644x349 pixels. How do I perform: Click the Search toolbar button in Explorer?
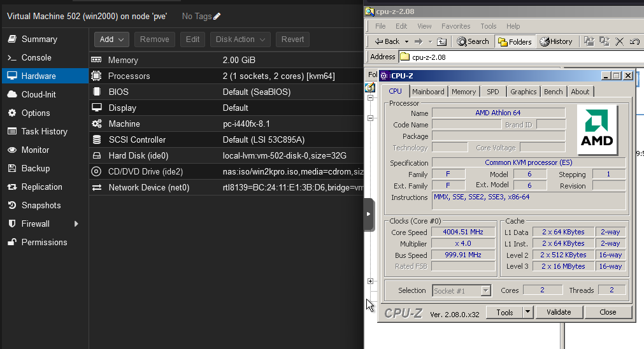tap(473, 41)
